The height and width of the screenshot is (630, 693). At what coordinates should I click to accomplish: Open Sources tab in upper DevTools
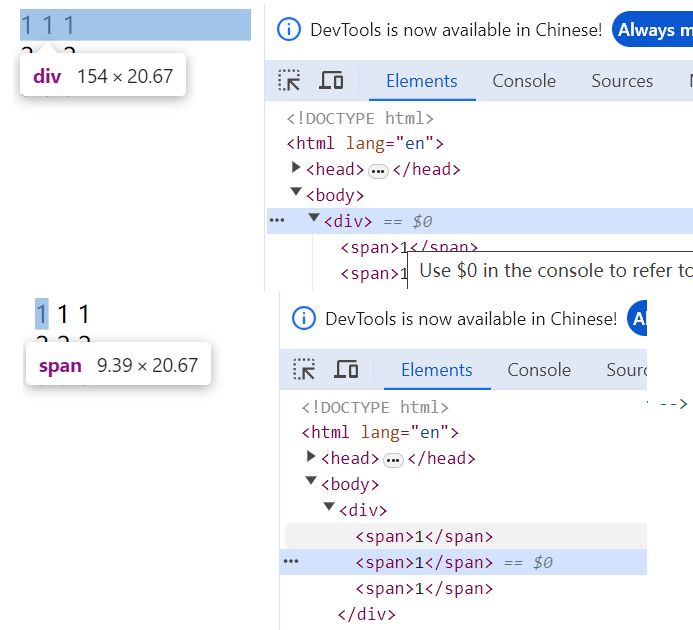pyautogui.click(x=621, y=81)
